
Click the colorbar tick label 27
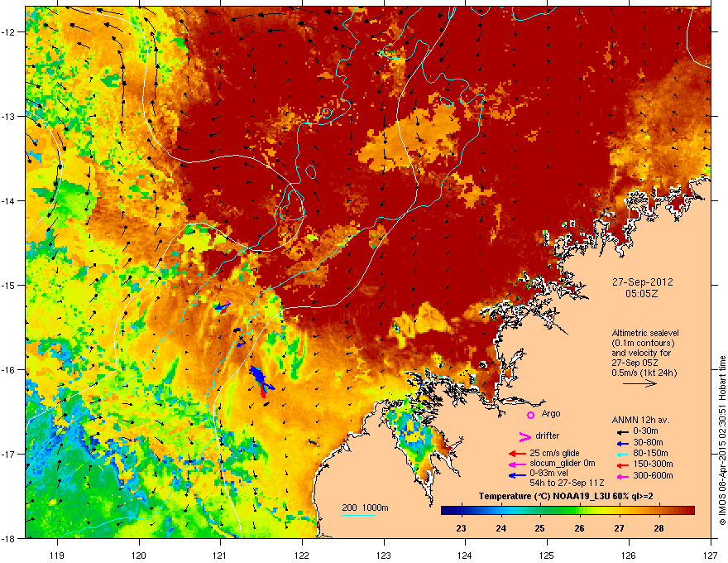(x=619, y=528)
